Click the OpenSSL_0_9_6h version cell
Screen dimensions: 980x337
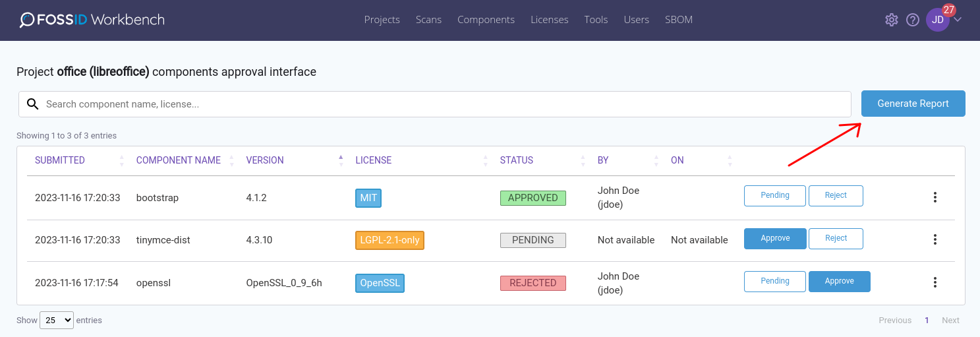284,283
